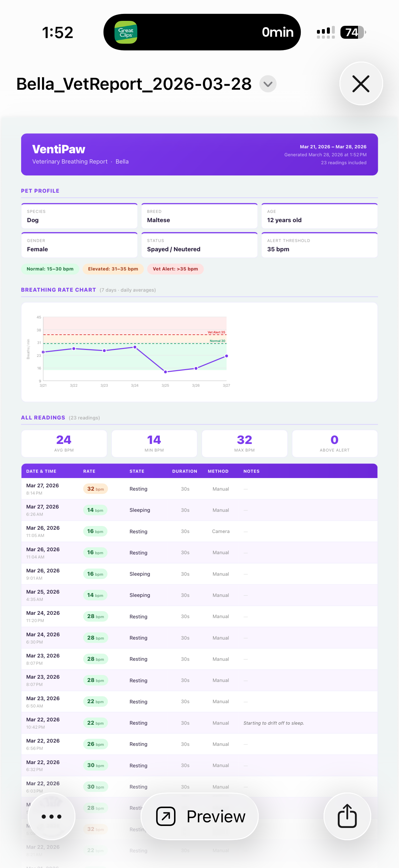This screenshot has height=868, width=399.
Task: Tap the cellular signal indicator
Action: tap(326, 32)
